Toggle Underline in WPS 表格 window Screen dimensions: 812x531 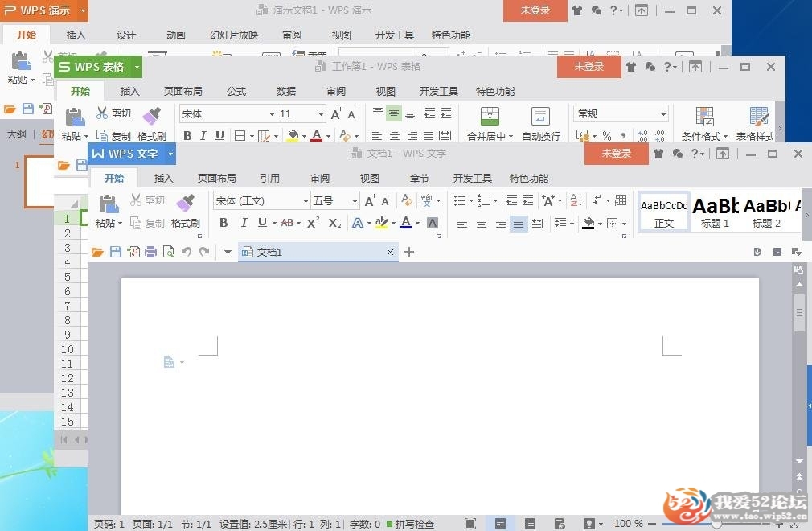pos(219,136)
